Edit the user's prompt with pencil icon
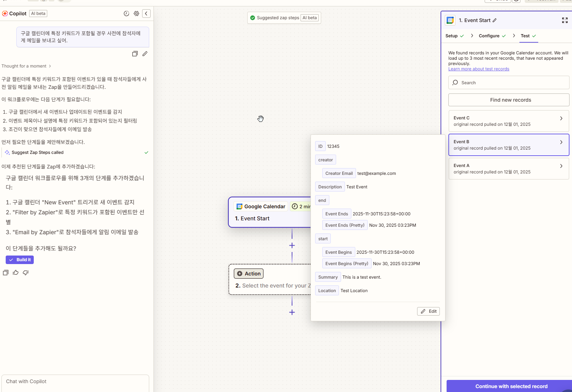Viewport: 572px width, 392px height. tap(145, 54)
